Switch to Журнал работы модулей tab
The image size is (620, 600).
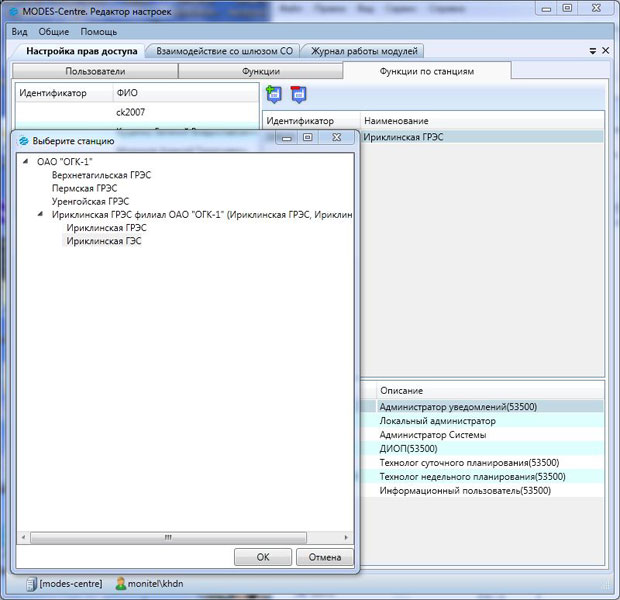pyautogui.click(x=364, y=51)
